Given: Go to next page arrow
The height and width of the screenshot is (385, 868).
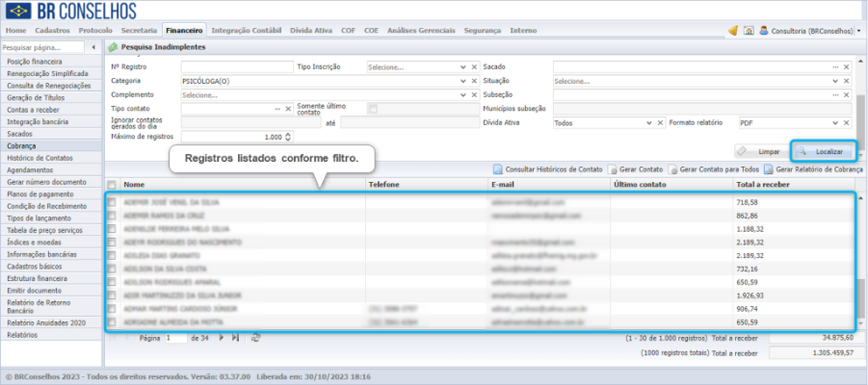Looking at the screenshot, I should tap(222, 338).
